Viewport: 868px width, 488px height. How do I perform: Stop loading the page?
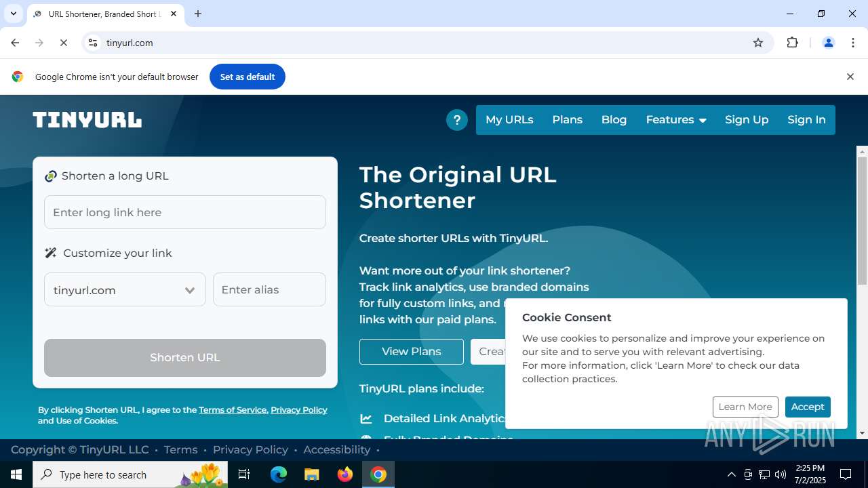pyautogui.click(x=63, y=43)
